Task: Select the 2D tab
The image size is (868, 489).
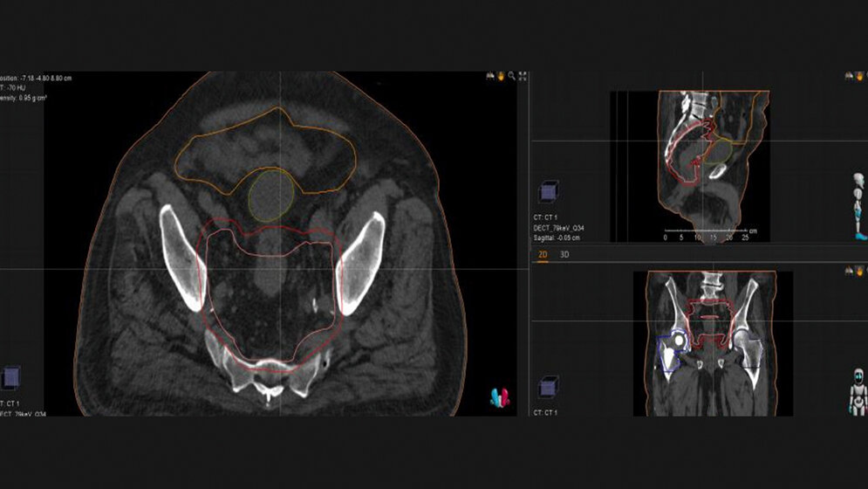Action: (x=542, y=255)
